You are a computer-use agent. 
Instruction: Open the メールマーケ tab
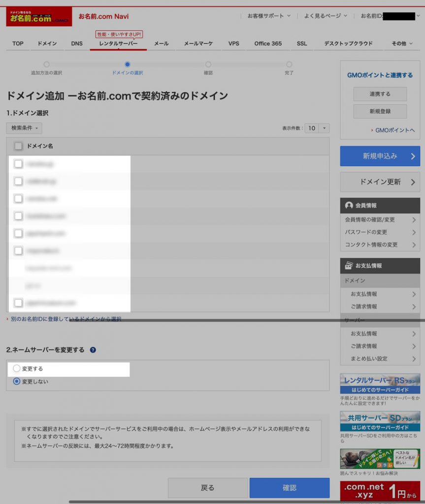click(198, 43)
